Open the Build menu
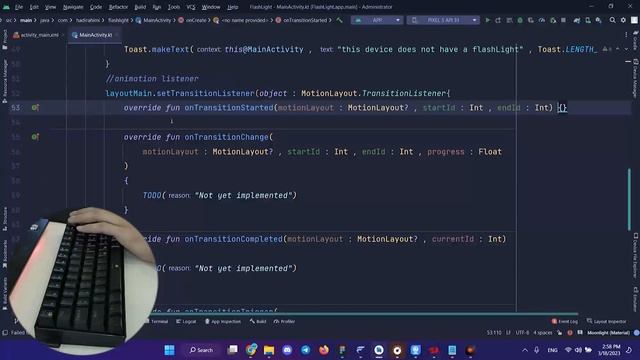This screenshot has height=360, width=640. tap(140, 7)
